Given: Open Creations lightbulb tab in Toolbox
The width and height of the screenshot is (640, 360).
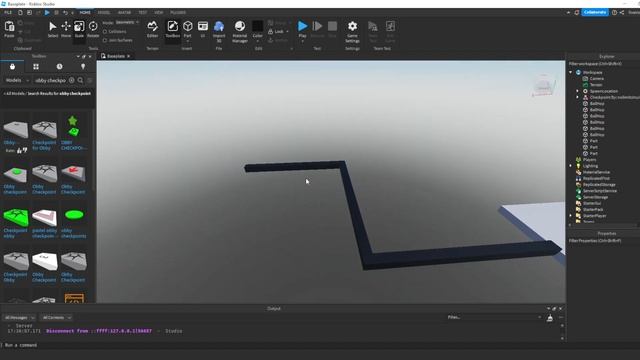Looking at the screenshot, I should [83, 67].
